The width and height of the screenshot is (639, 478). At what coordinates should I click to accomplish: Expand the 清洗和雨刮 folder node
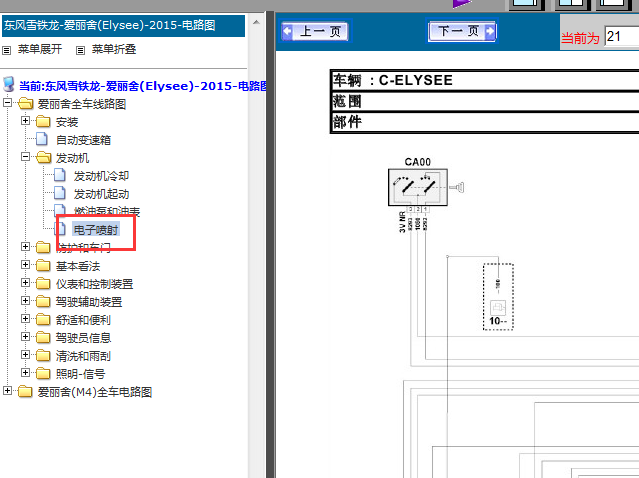point(25,355)
